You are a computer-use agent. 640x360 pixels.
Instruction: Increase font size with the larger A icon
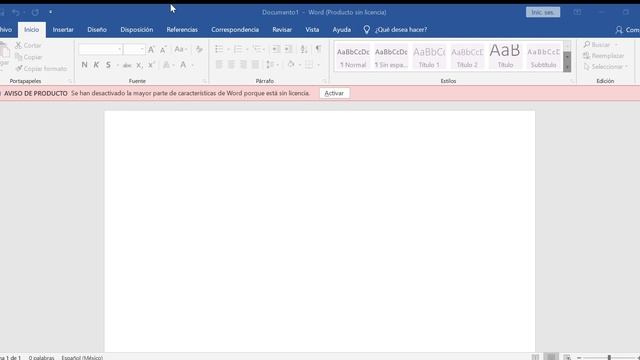click(x=151, y=49)
